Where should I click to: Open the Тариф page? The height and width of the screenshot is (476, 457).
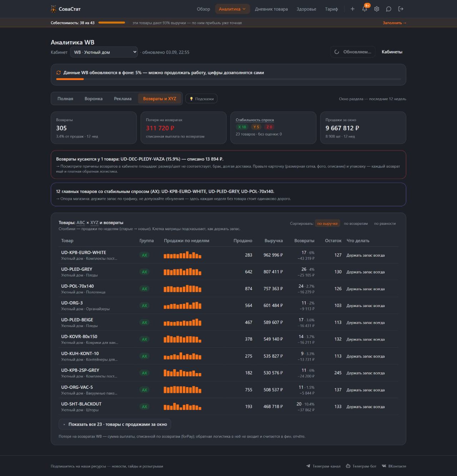[331, 9]
